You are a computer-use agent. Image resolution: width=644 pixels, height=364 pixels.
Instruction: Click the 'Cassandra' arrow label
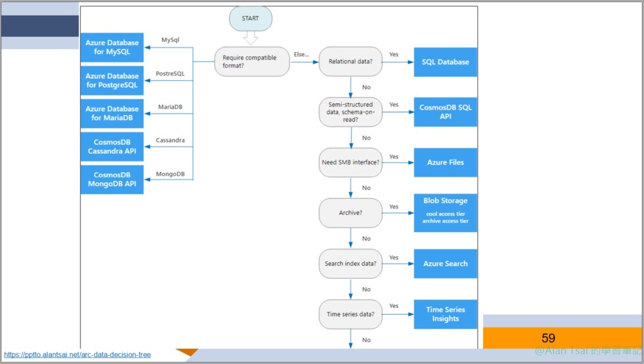coord(170,140)
